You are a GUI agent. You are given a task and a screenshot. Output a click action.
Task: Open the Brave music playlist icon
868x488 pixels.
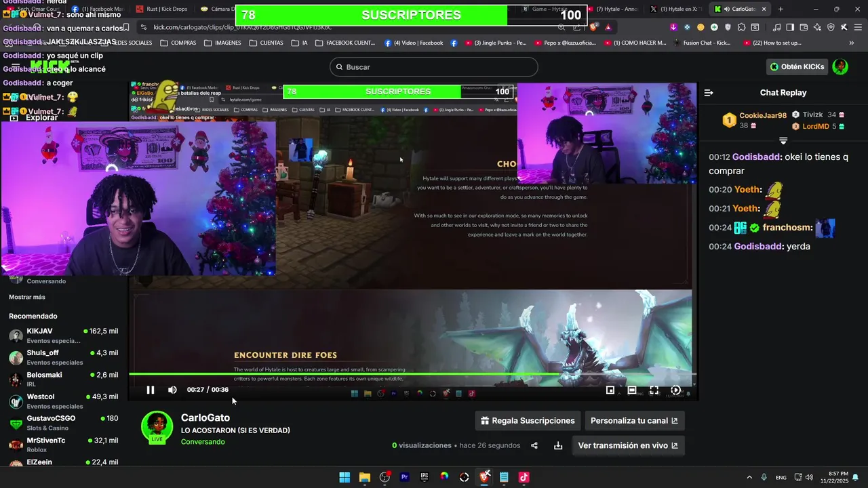pyautogui.click(x=777, y=27)
